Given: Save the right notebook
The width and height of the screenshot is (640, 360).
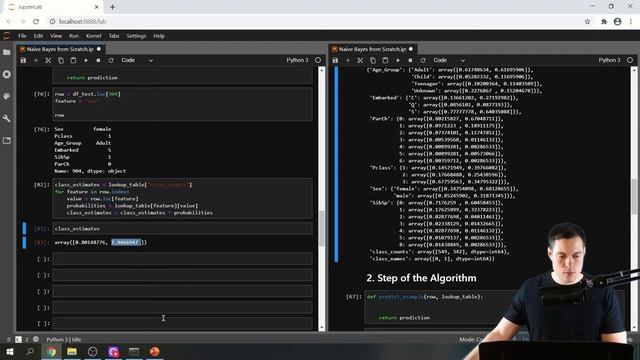Looking at the screenshot, I should (335, 60).
